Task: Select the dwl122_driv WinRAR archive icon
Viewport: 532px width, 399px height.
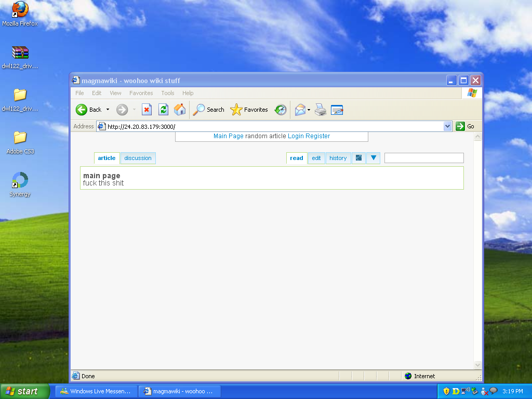Action: 20,57
